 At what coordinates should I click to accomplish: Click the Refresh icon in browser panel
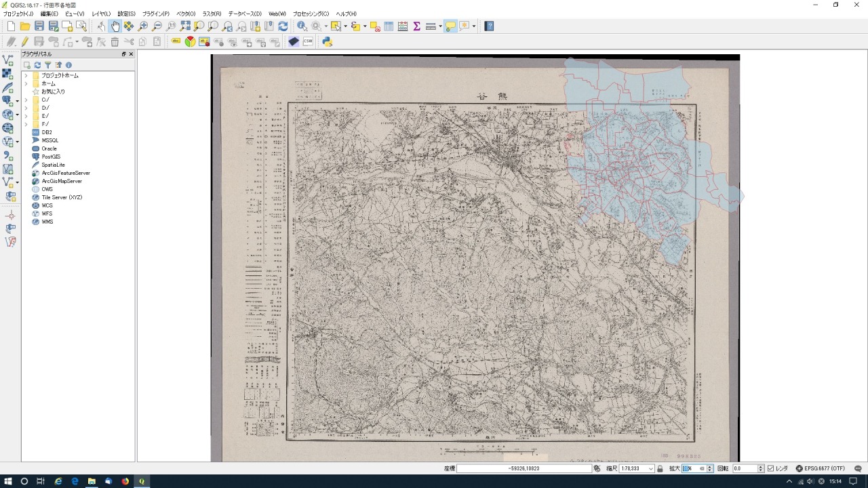point(37,65)
